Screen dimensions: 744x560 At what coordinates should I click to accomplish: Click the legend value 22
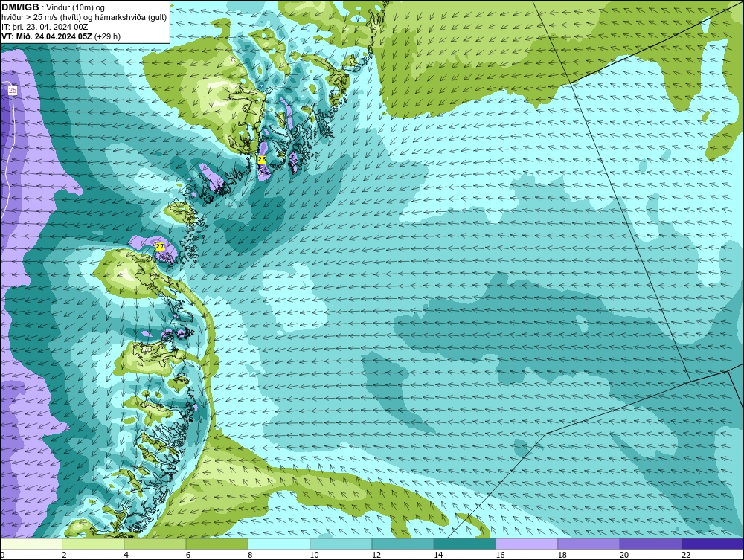(x=686, y=555)
